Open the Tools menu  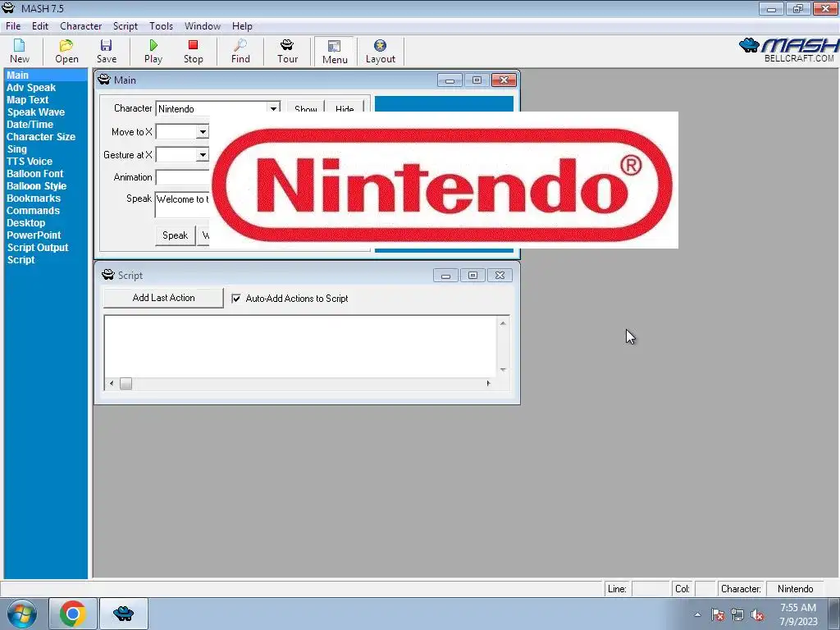tap(162, 25)
